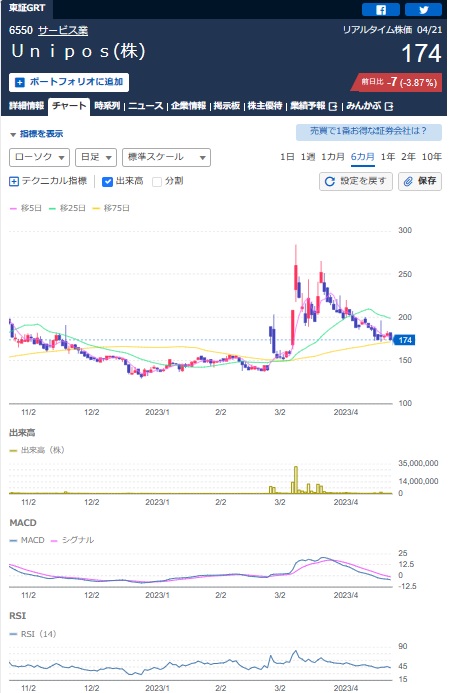Open the 標準スケール scale dropdown
Image resolution: width=453 pixels, height=693 pixels.
[166, 157]
